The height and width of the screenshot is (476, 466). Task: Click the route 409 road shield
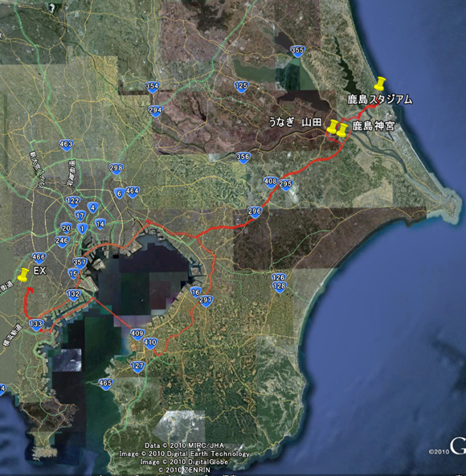(137, 334)
